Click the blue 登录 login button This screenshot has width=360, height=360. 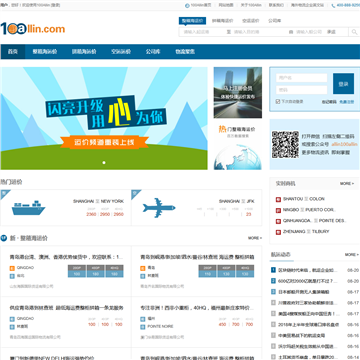343,84
